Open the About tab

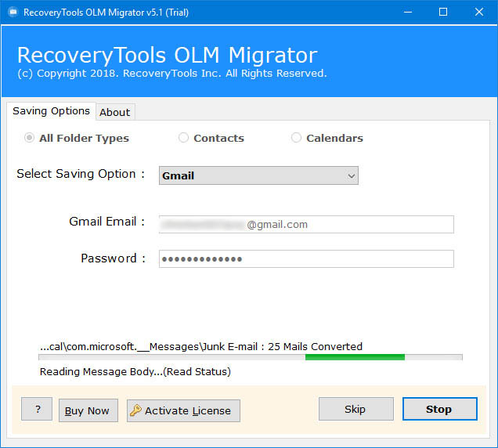[x=115, y=112]
